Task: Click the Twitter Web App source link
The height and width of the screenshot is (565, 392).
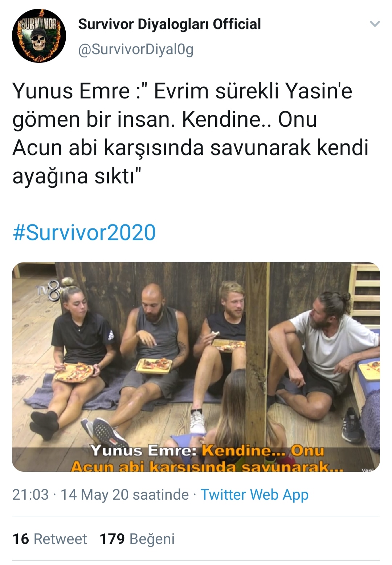Action: (254, 495)
